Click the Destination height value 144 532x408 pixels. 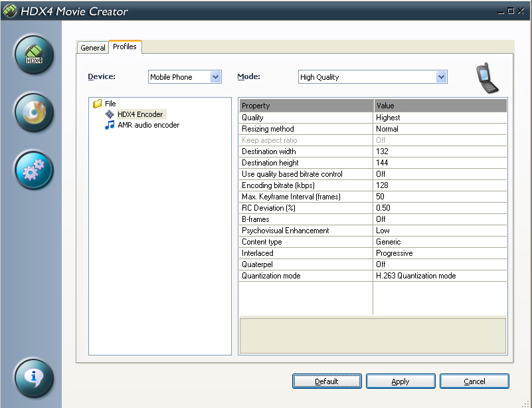tap(382, 163)
